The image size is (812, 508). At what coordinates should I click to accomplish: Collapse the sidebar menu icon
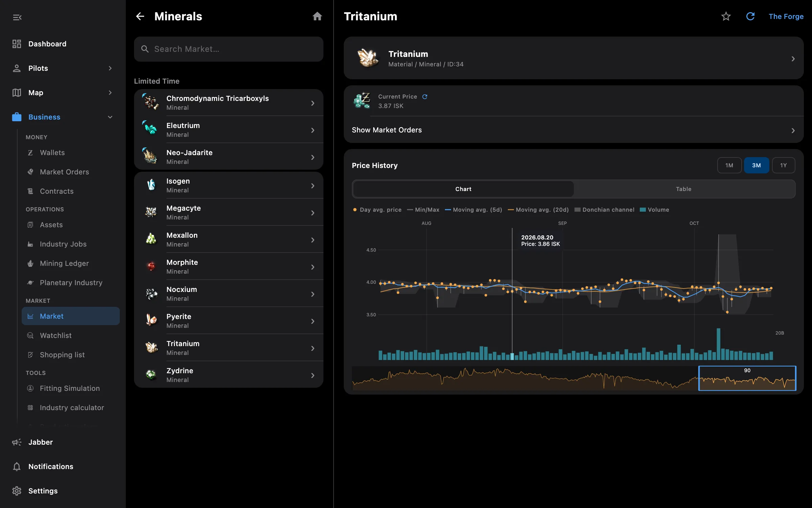pos(17,17)
